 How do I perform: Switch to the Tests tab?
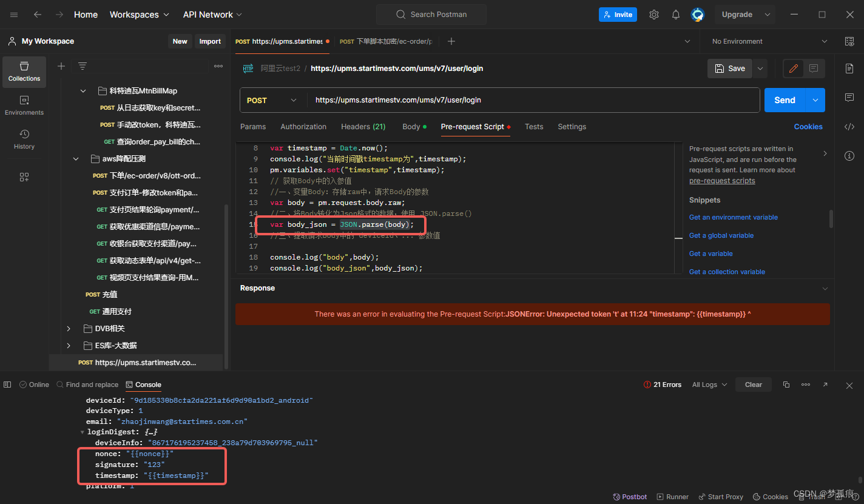tap(534, 127)
